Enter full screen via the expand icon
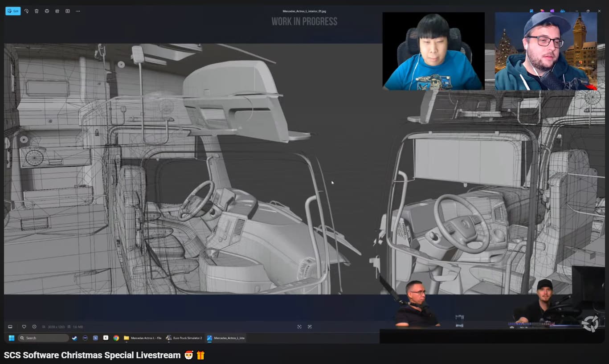Screen dimensions: 609x364 pyautogui.click(x=310, y=327)
